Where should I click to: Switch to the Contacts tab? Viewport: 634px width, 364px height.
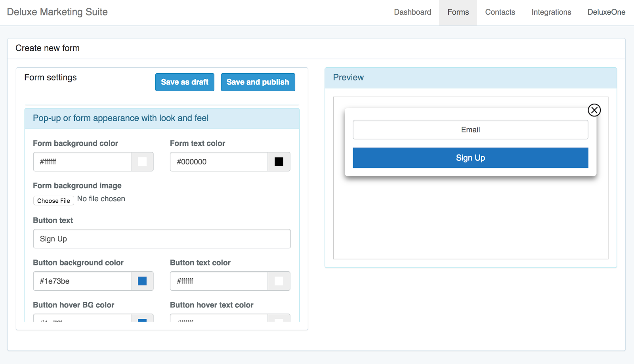pos(500,12)
